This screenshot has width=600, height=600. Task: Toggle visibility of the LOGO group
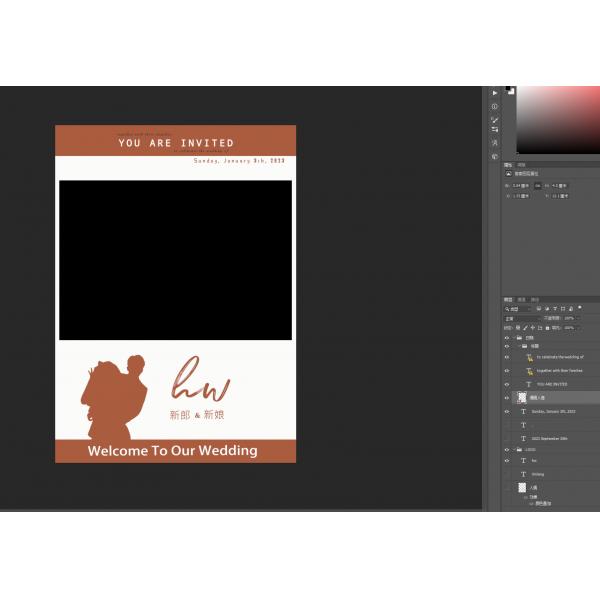[x=506, y=449]
